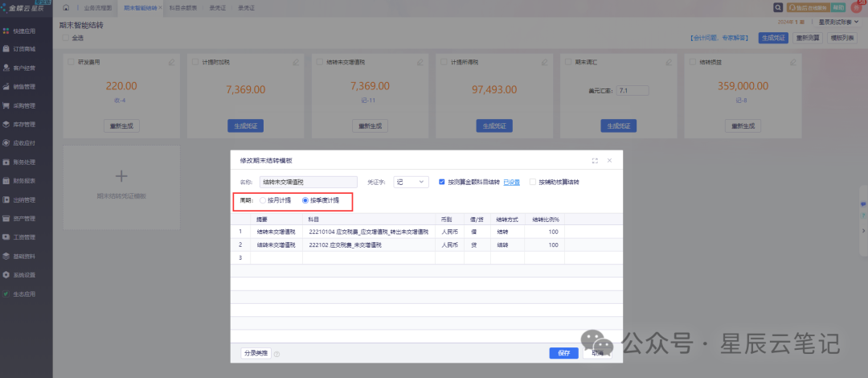This screenshot has width=868, height=378.
Task: Open the 凭证字 dropdown showing 记
Action: (x=411, y=182)
